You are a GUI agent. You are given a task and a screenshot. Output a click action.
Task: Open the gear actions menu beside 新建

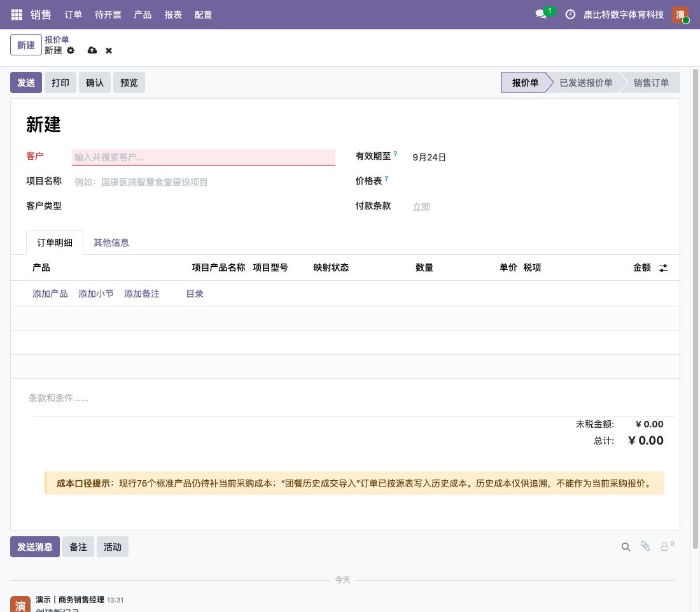coord(71,50)
